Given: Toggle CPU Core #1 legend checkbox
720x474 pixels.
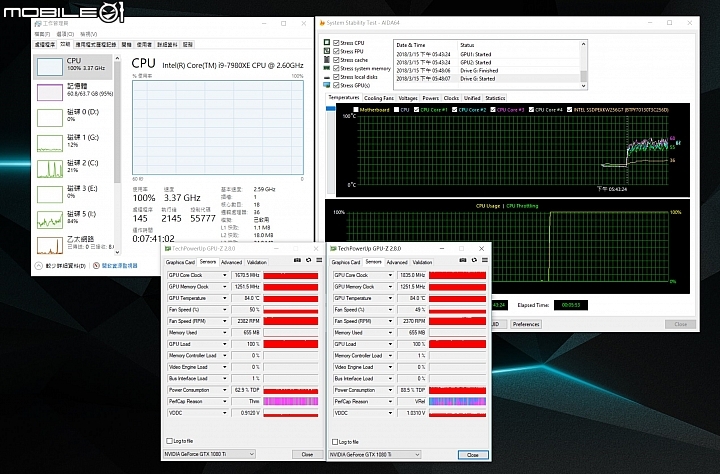Looking at the screenshot, I should (416, 110).
